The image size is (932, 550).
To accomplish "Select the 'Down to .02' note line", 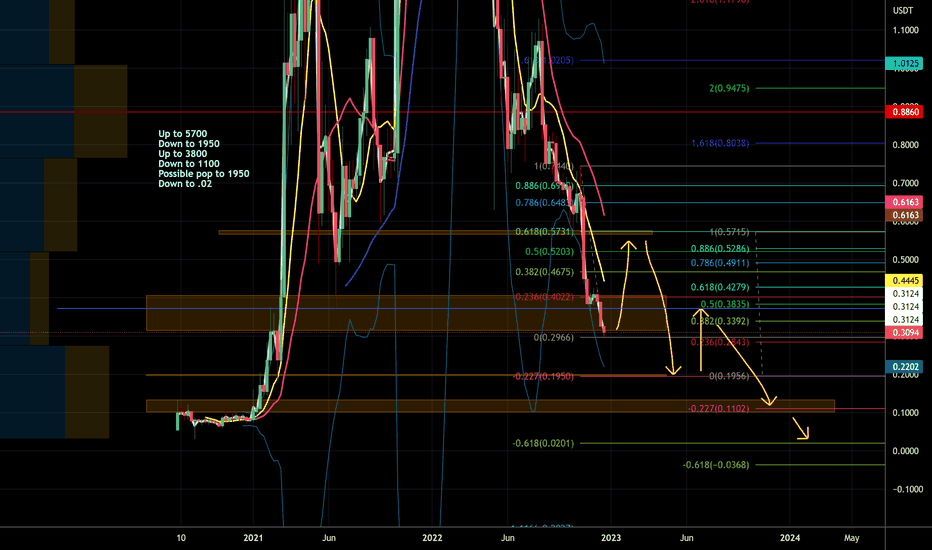I will 185,184.
